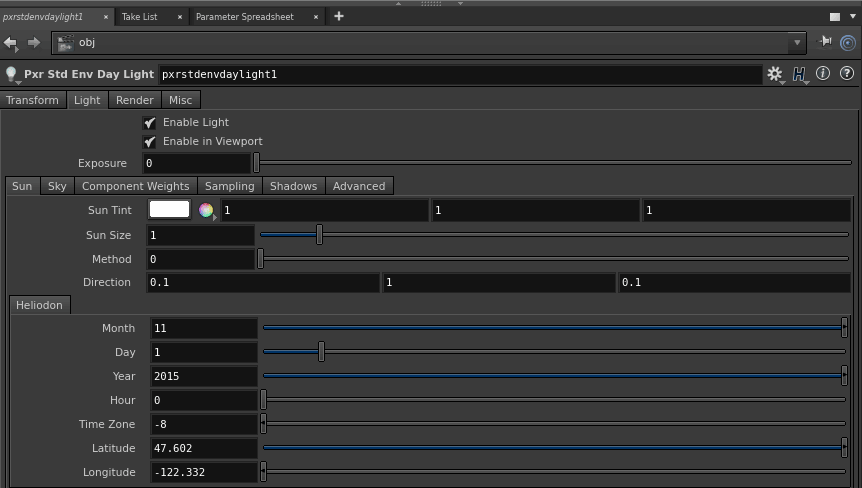
Task: Add a new pane tab with plus
Action: 339,16
